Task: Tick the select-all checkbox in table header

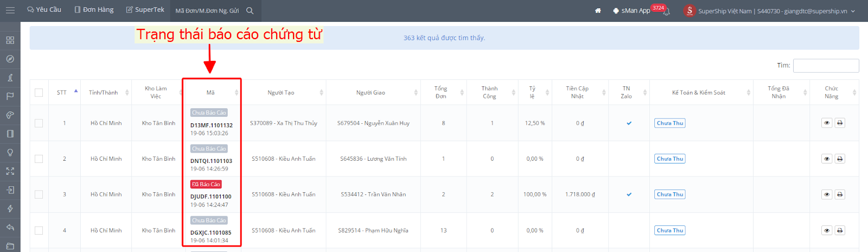Action: pyautogui.click(x=39, y=92)
